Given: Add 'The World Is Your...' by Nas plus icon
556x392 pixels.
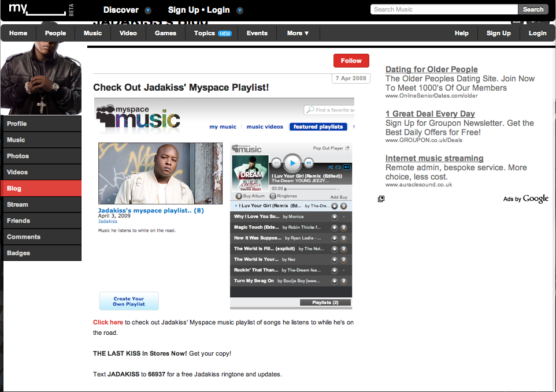Looking at the screenshot, I should coord(335,260).
